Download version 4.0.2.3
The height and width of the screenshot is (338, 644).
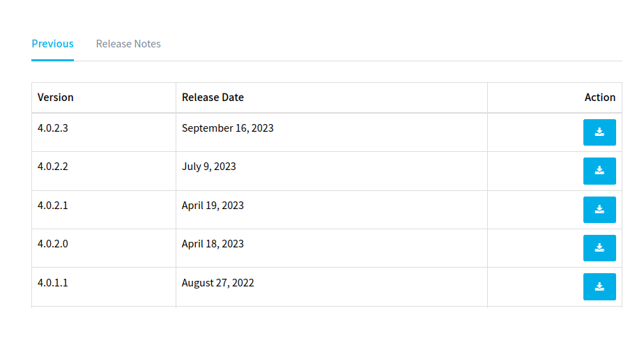click(x=599, y=132)
